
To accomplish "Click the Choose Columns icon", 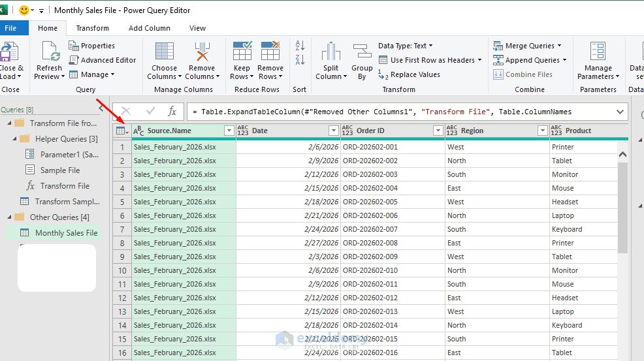I will (165, 52).
